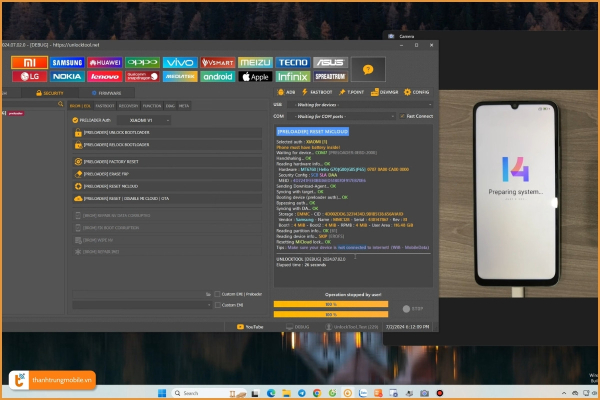Open the FIRMWARE tab
Screen dimensions: 600x400
[105, 92]
